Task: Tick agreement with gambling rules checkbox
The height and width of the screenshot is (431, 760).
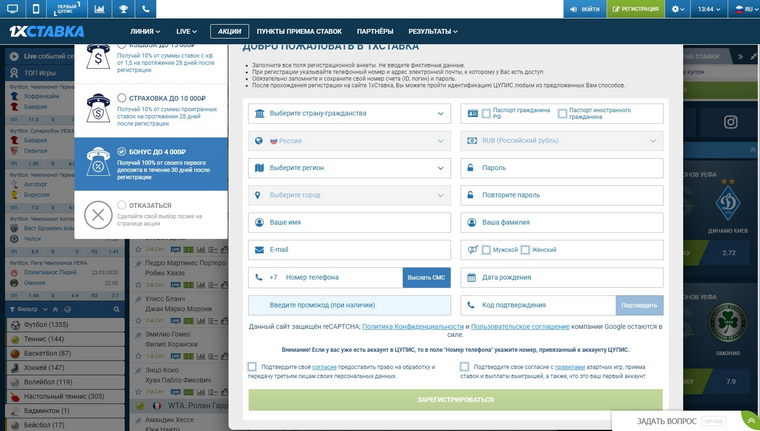Action: coord(464,367)
